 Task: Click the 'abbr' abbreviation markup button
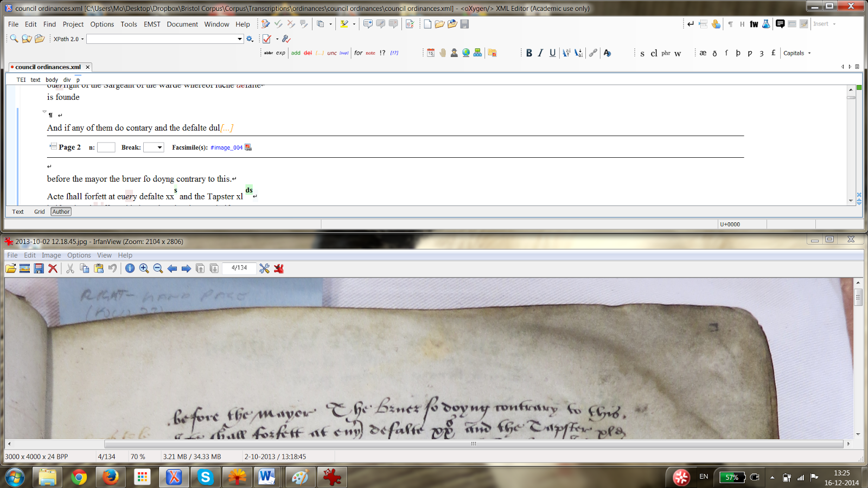click(x=269, y=53)
